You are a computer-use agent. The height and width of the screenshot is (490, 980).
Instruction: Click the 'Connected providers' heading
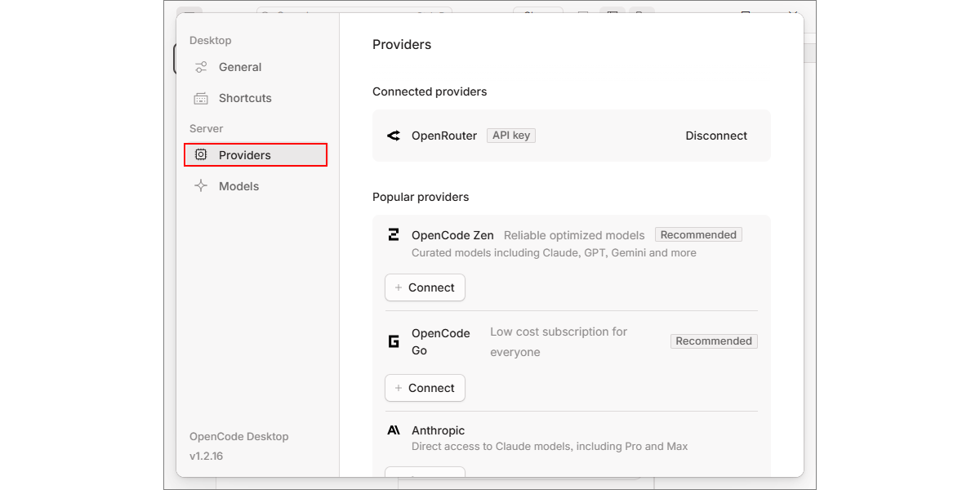[430, 91]
